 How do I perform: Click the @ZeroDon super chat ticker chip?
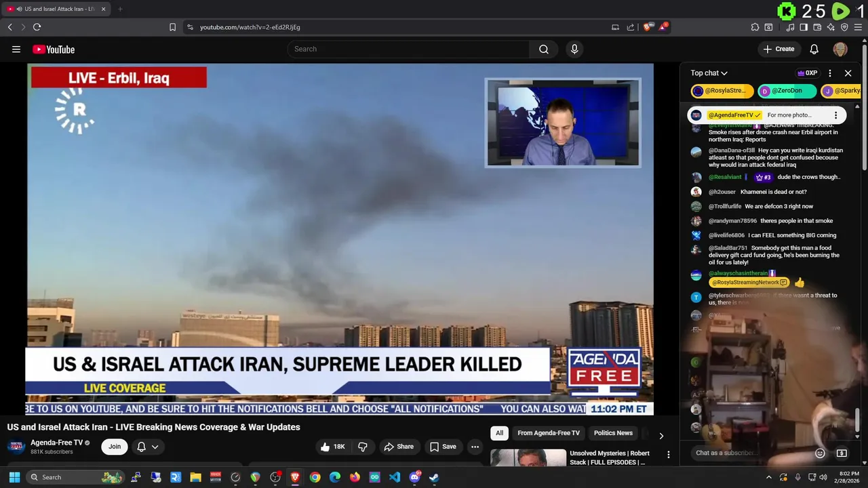click(787, 91)
